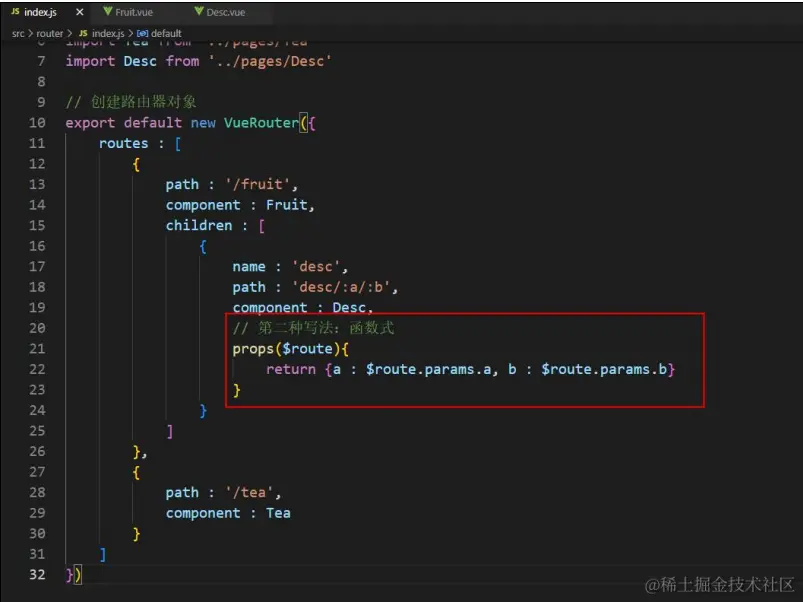Screen dimensions: 803x602
Task: Click the symbol icon before 'default' breadcrumb
Action: (143, 33)
